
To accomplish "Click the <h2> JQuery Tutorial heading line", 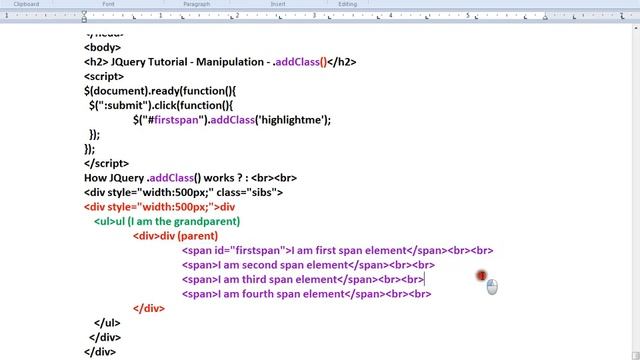I will pos(220,62).
